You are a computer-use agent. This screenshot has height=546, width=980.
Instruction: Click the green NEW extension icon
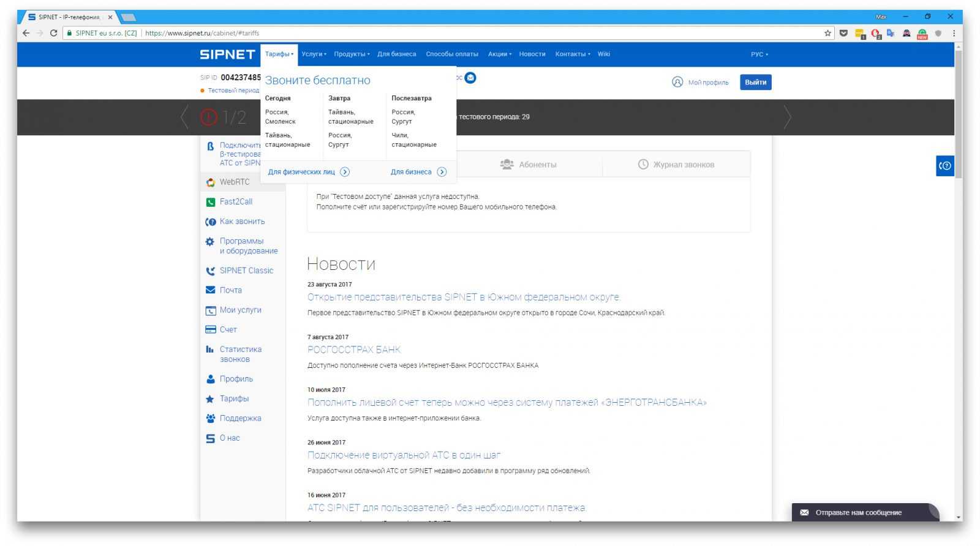(x=922, y=34)
